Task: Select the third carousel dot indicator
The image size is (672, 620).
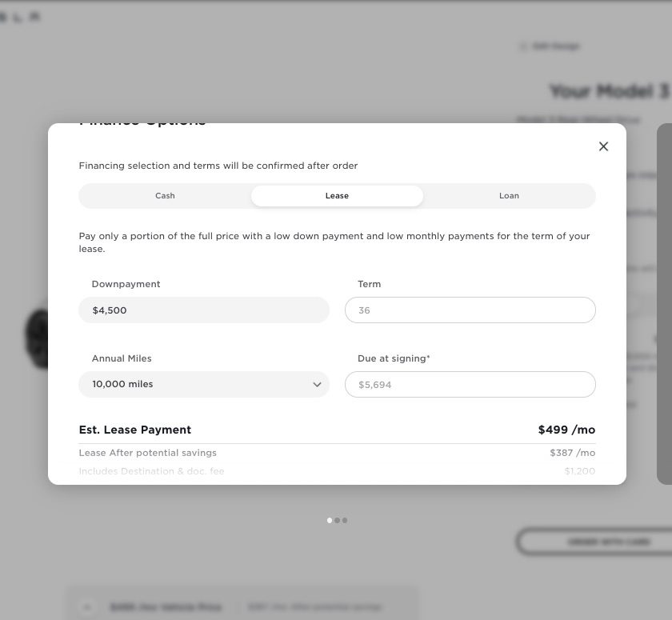Action: tap(345, 520)
